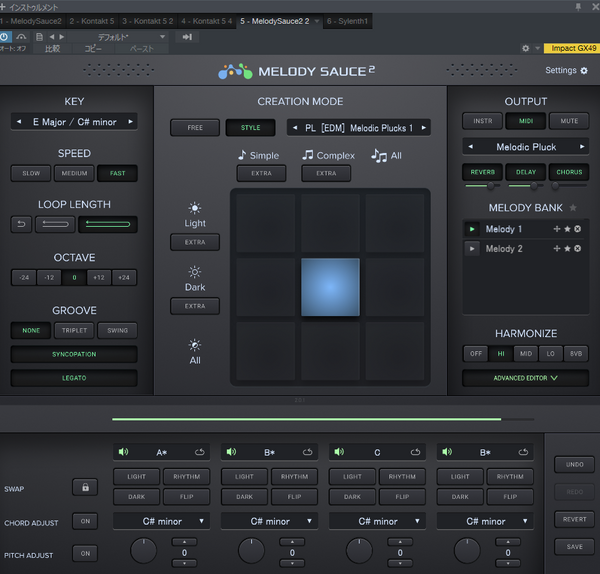Click the RHYTHM button under section A*
This screenshot has width=600, height=574.
click(186, 476)
